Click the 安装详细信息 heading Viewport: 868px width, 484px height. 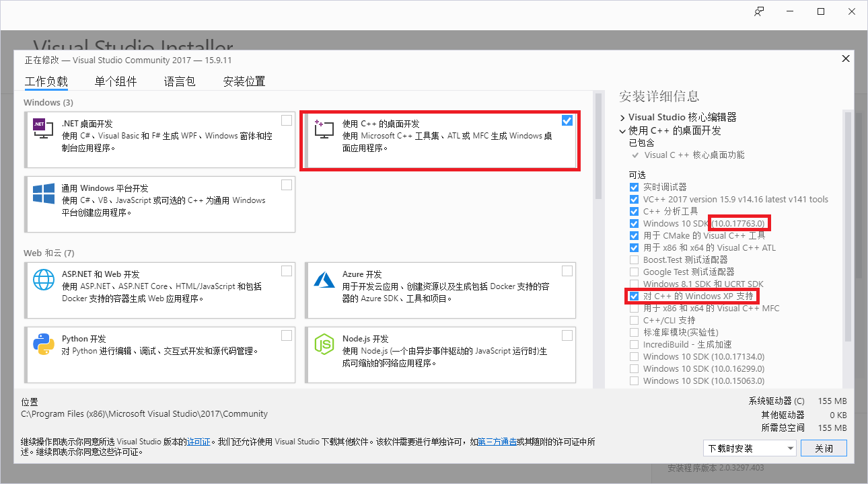point(659,96)
